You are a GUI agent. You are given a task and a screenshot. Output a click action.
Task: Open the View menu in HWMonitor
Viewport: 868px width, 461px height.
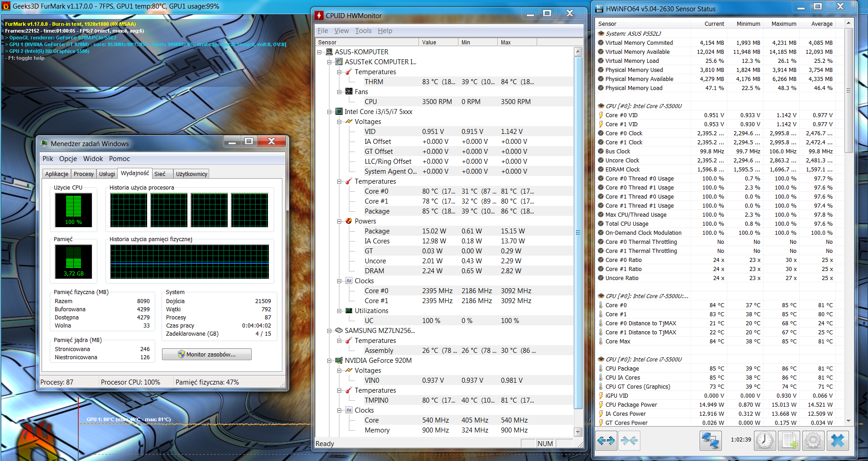pos(342,31)
